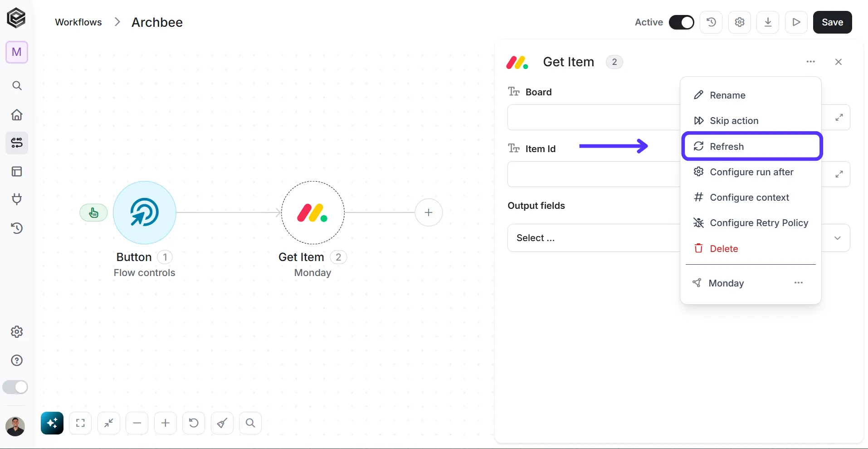The height and width of the screenshot is (449, 868).
Task: Choose Delete in the context menu
Action: [751, 249]
